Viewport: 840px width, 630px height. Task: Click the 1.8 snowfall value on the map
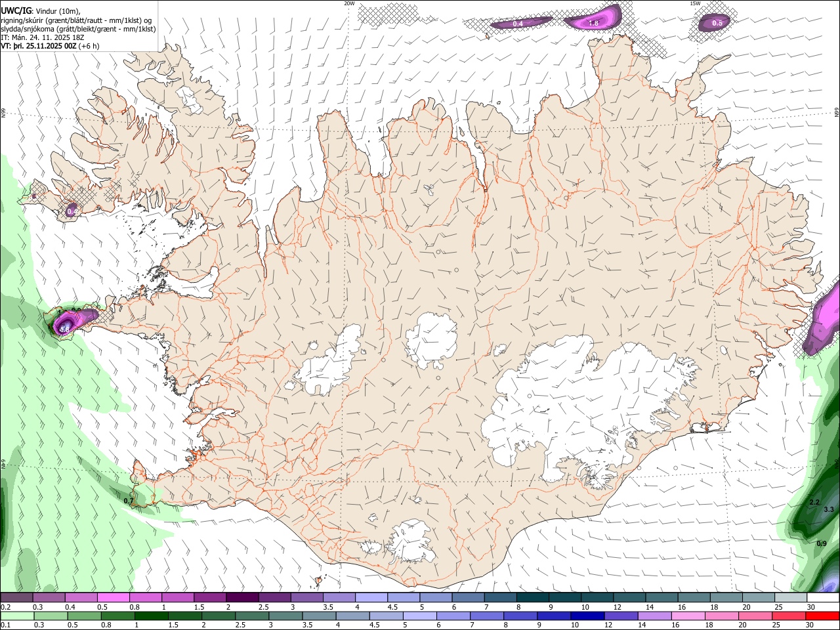[x=593, y=23]
